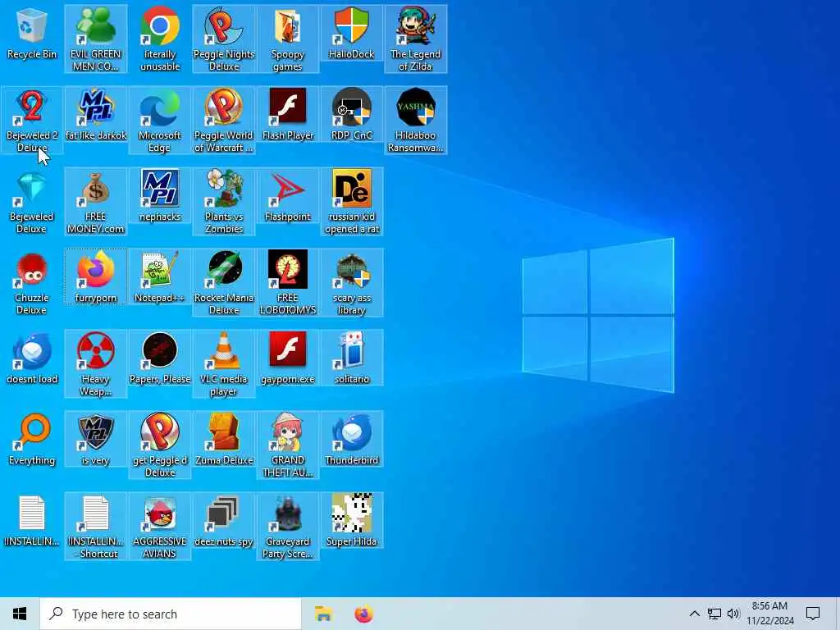840x630 pixels.
Task: Select the Everything search icon
Action: (x=32, y=440)
